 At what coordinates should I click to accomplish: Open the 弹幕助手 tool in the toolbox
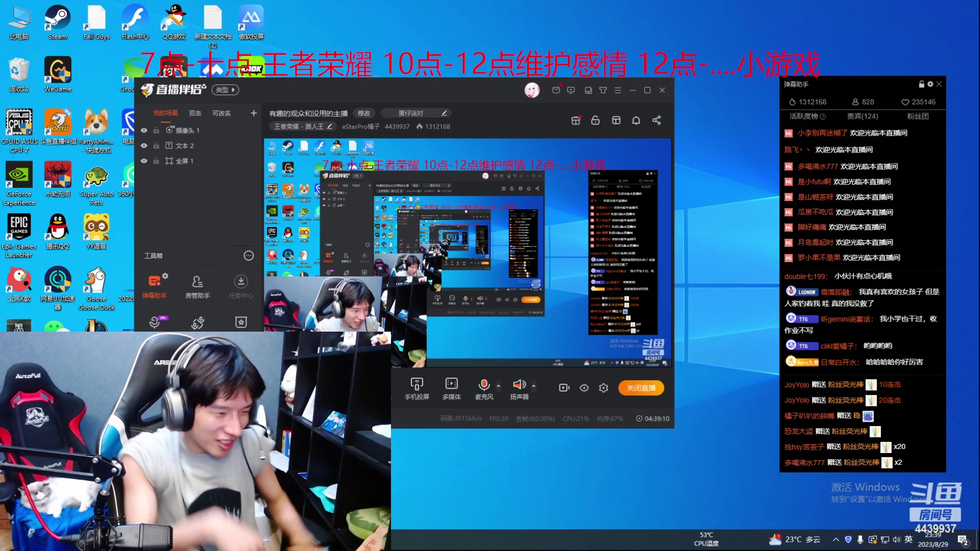(154, 286)
